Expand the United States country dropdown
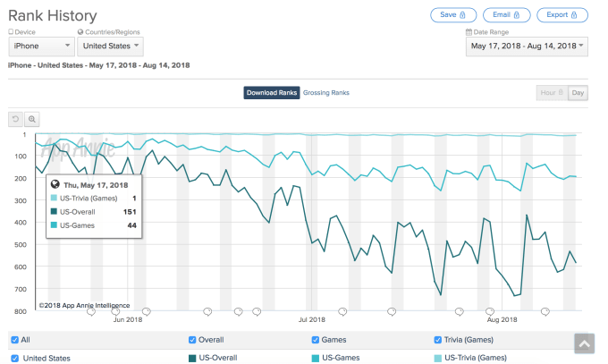This screenshot has height=364, width=608. [110, 46]
